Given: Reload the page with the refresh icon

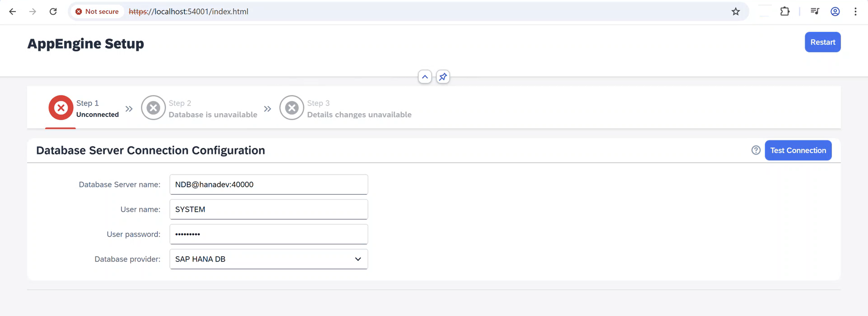Looking at the screenshot, I should click(x=53, y=11).
